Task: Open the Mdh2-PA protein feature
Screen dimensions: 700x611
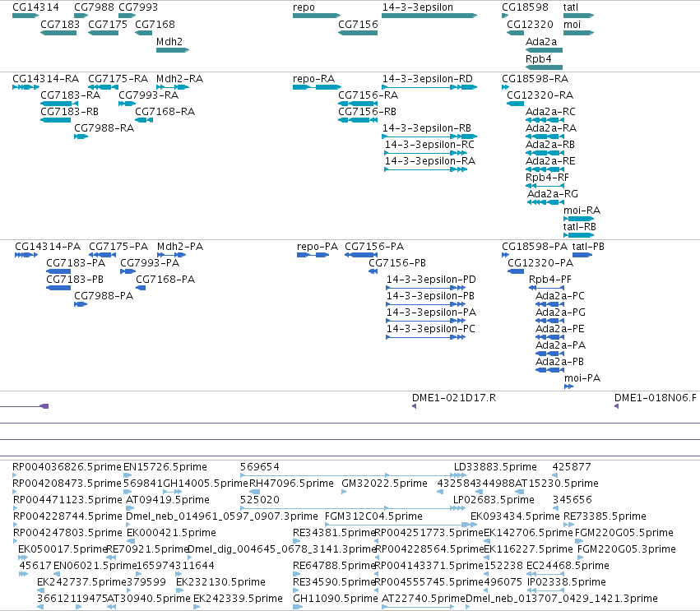Action: (x=171, y=255)
